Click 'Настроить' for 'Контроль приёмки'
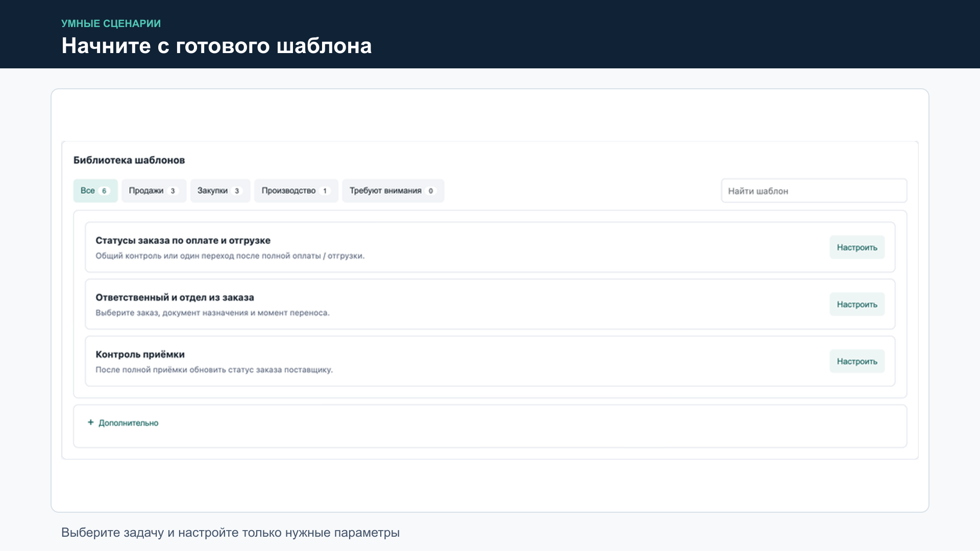 pyautogui.click(x=857, y=361)
